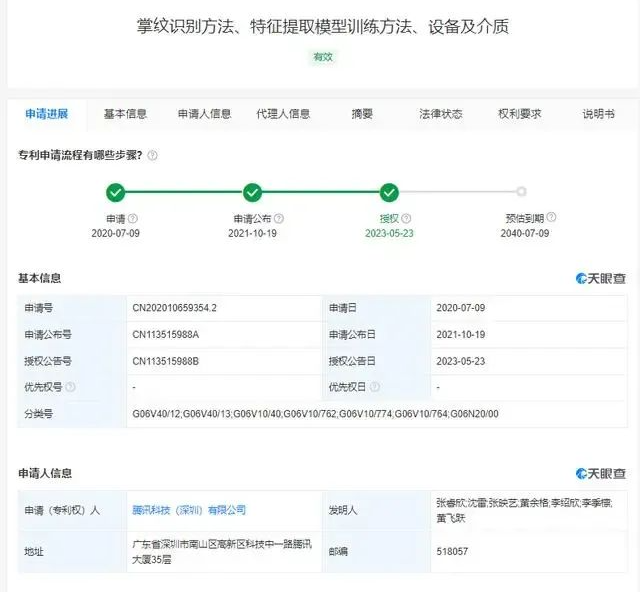The height and width of the screenshot is (592, 640).
Task: Click the inventor names list
Action: point(524,510)
